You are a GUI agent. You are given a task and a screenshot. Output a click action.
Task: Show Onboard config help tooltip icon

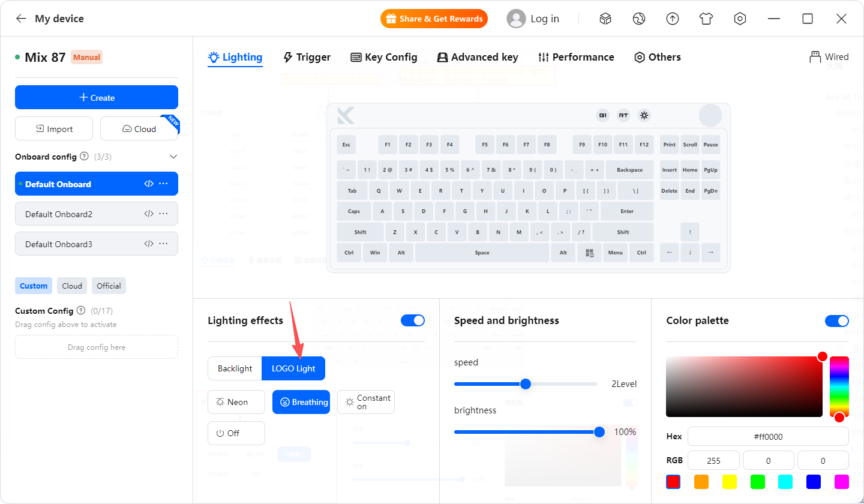(84, 156)
